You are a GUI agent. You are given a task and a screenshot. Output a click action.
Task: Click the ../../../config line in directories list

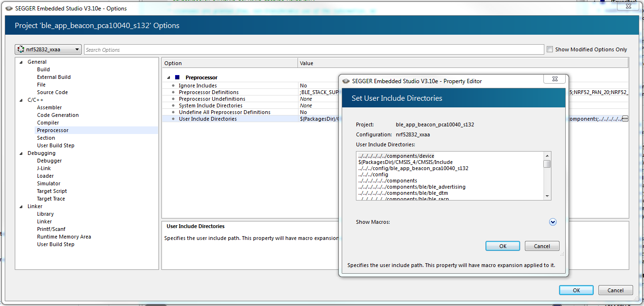tap(373, 174)
